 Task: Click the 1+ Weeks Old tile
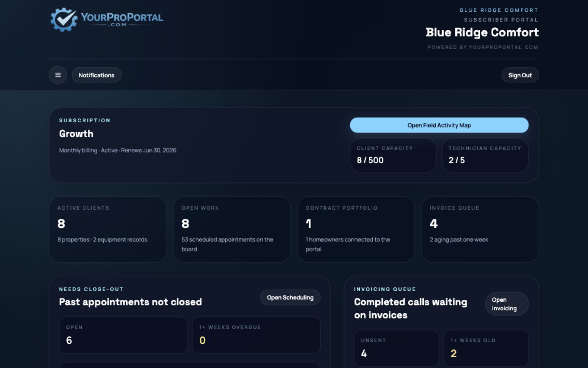click(486, 348)
